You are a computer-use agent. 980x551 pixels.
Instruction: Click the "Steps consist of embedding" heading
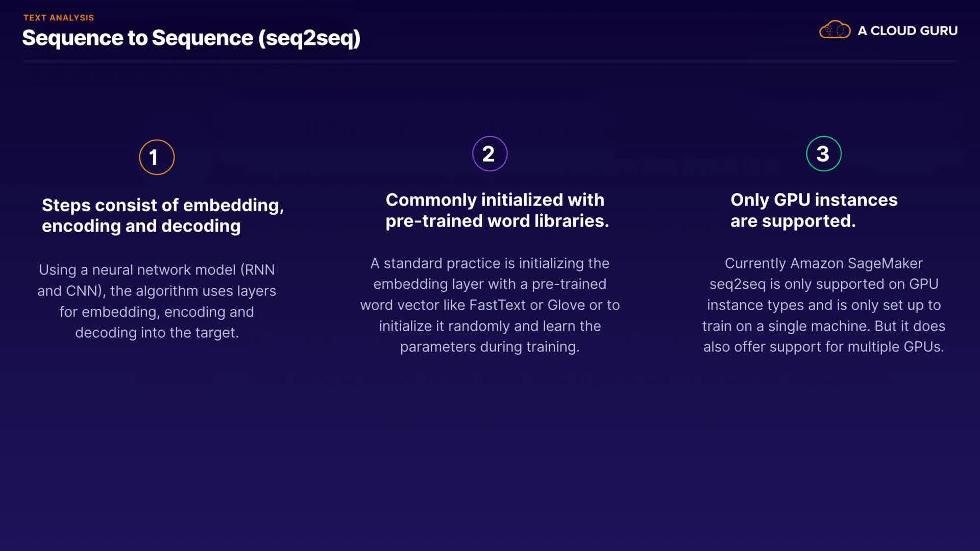[162, 205]
